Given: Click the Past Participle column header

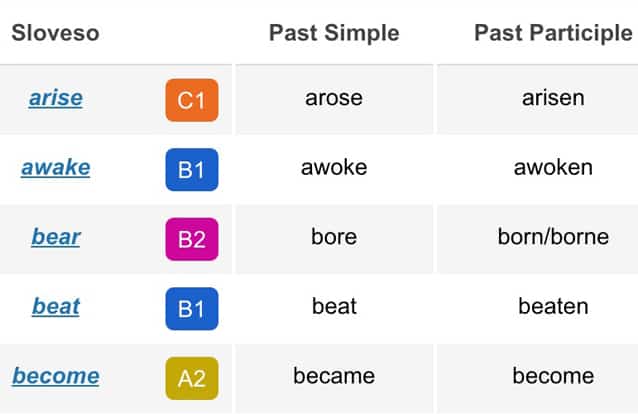Looking at the screenshot, I should pyautogui.click(x=553, y=33).
